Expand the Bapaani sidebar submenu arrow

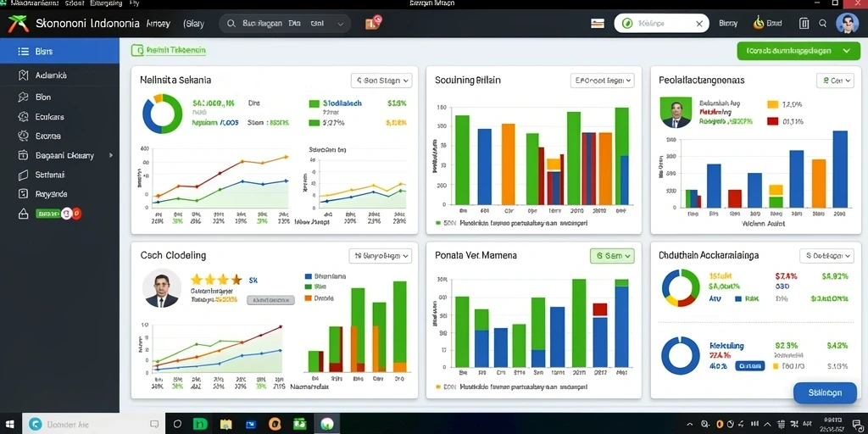[111, 156]
